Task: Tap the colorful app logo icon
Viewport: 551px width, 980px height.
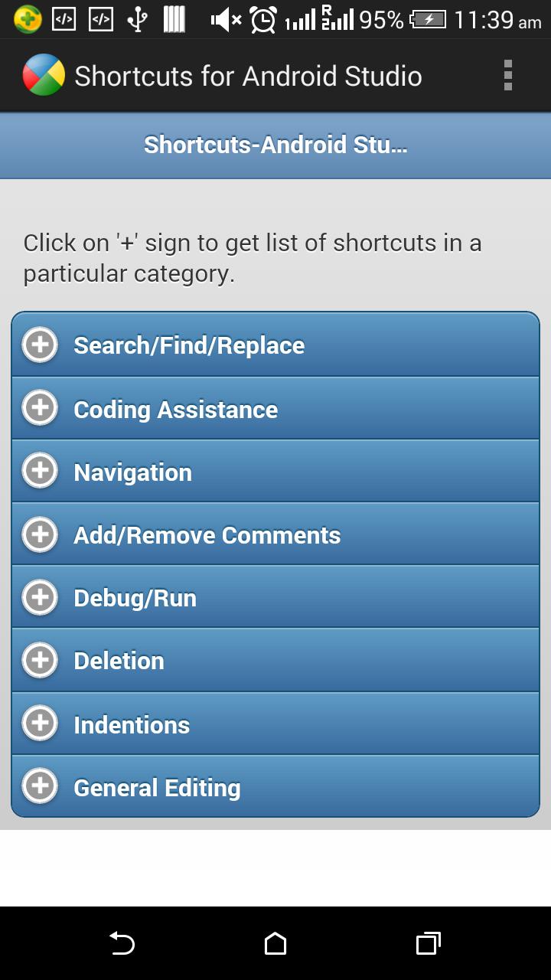Action: [44, 76]
